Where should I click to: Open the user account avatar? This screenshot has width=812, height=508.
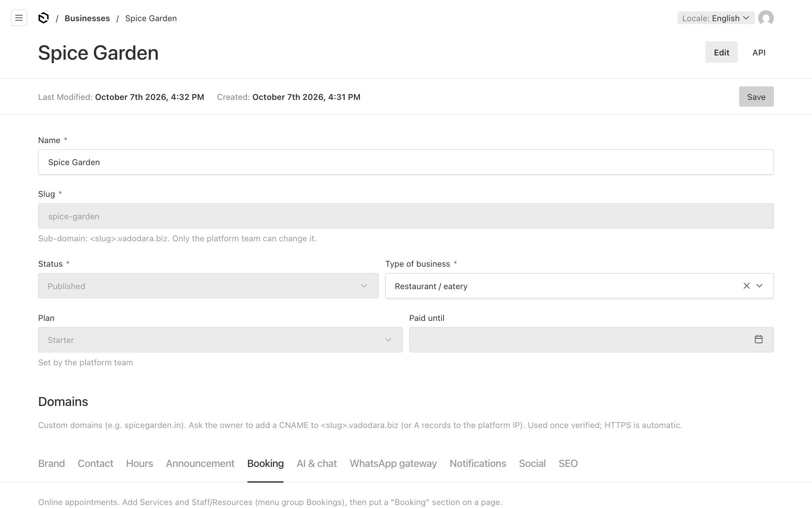[x=766, y=18]
